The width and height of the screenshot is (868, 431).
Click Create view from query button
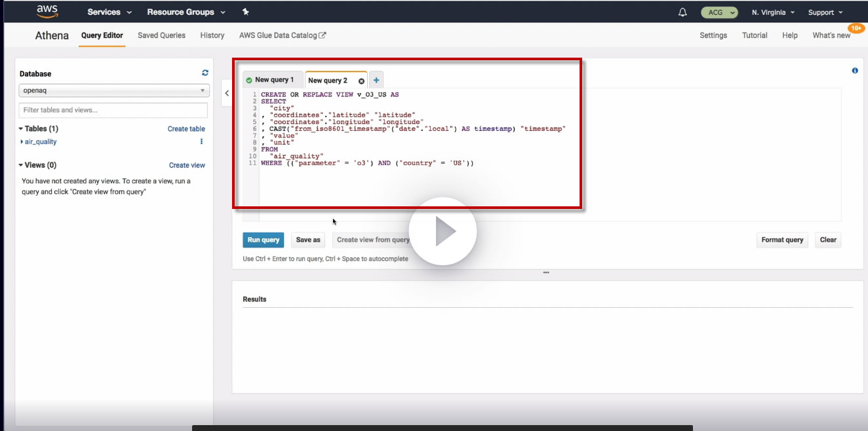click(373, 240)
